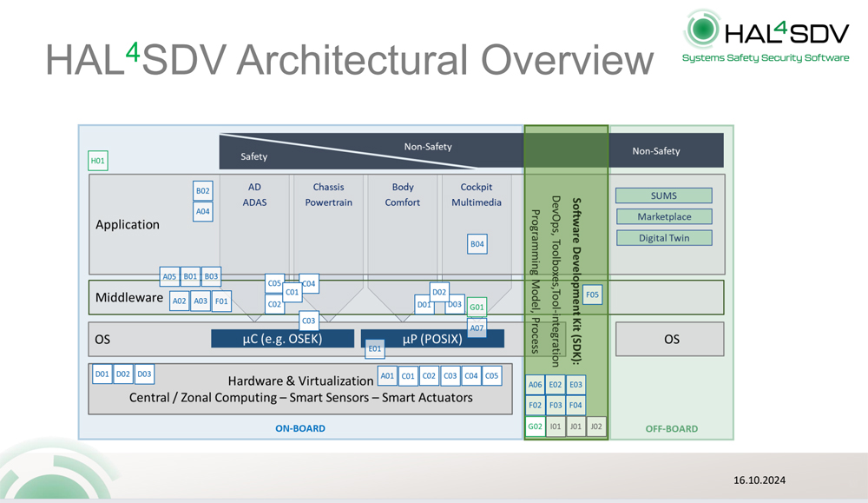Viewport: 868px width, 503px height.
Task: Select the Marketplace box
Action: tap(664, 216)
